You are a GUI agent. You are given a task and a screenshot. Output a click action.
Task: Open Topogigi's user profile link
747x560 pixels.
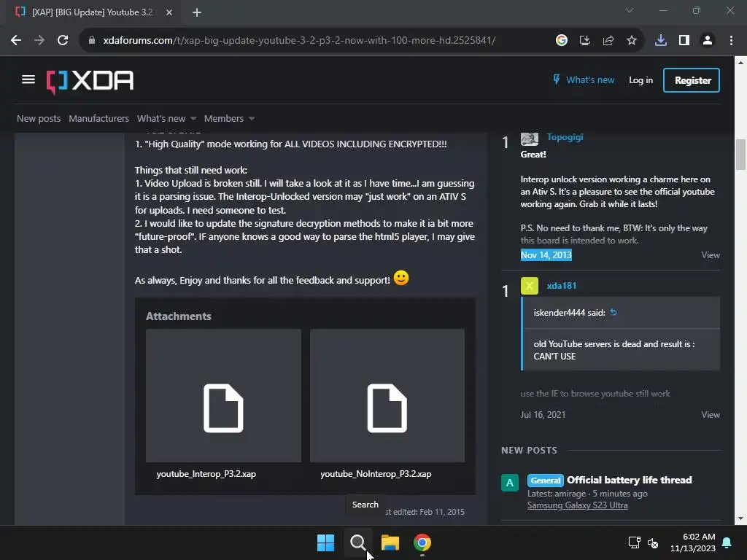point(565,137)
